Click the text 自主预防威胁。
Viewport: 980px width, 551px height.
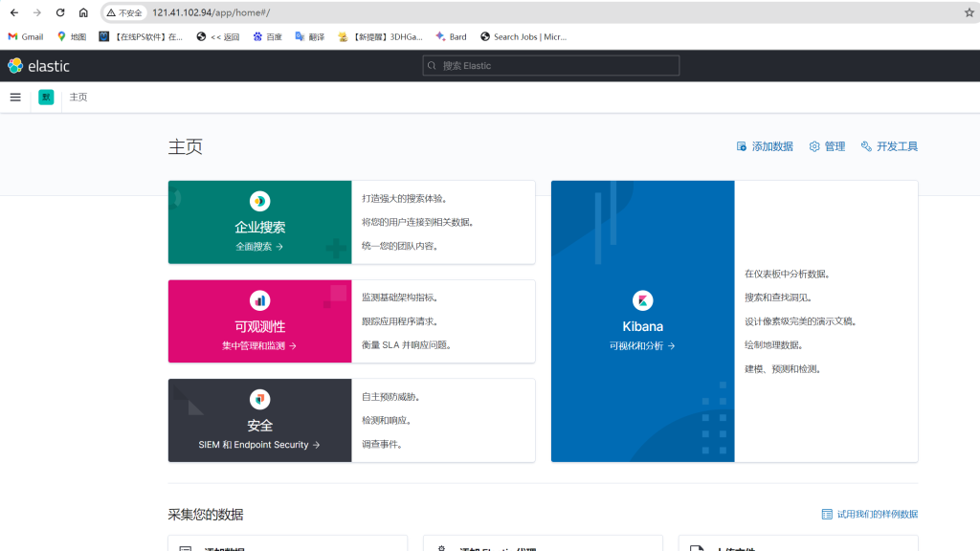(391, 397)
